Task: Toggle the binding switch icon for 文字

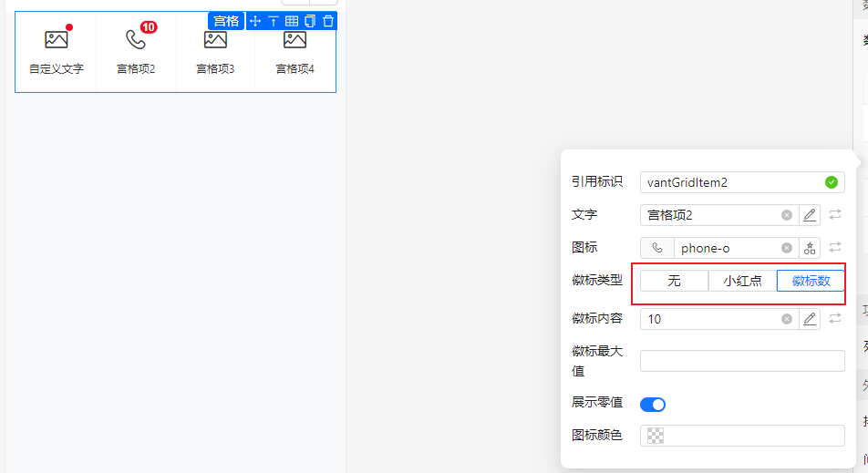Action: tap(835, 215)
